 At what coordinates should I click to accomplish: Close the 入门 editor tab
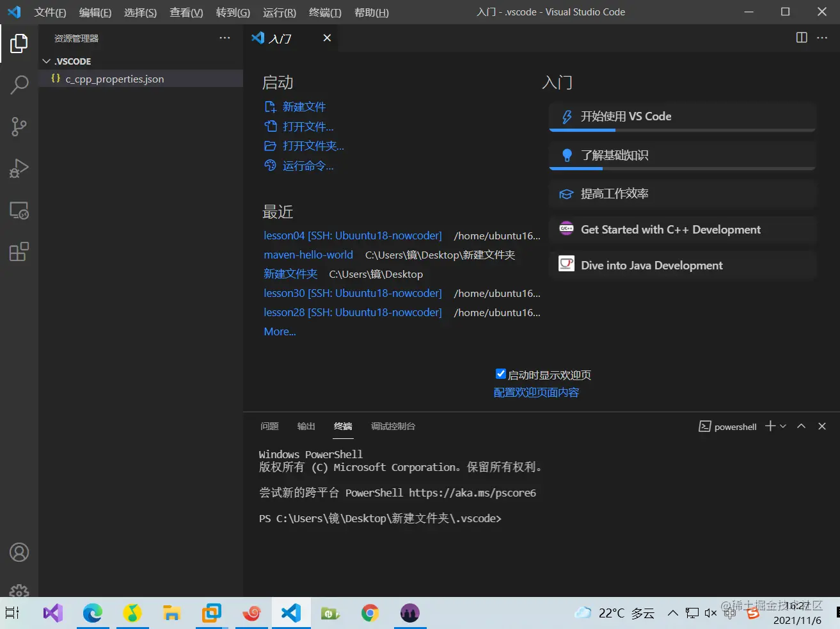click(327, 38)
